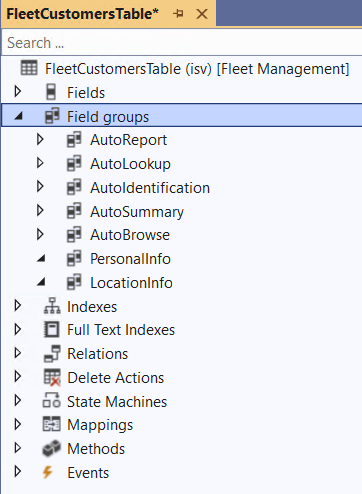Viewport: 362px width, 494px height.
Task: Click the Full Text Indexes icon
Action: 52,330
